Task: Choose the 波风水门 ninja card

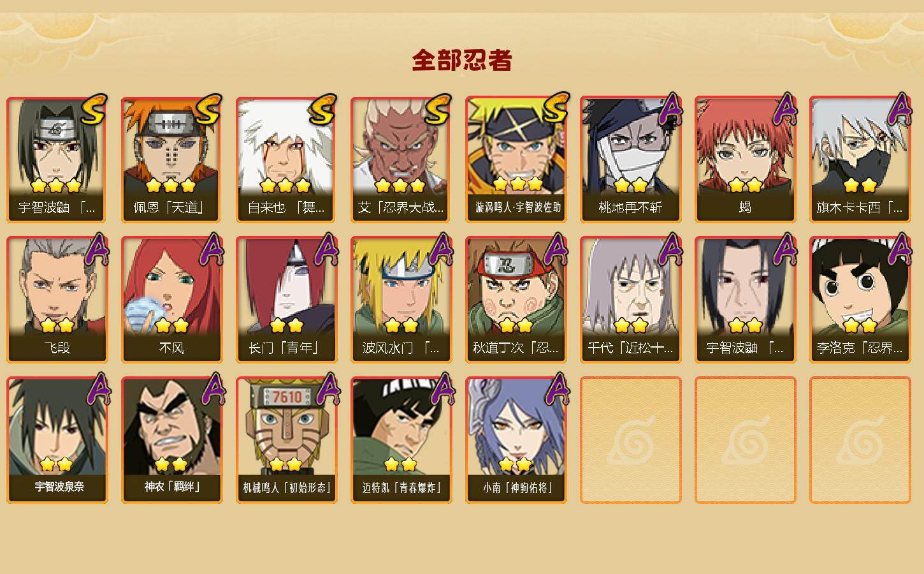Action: [x=401, y=300]
